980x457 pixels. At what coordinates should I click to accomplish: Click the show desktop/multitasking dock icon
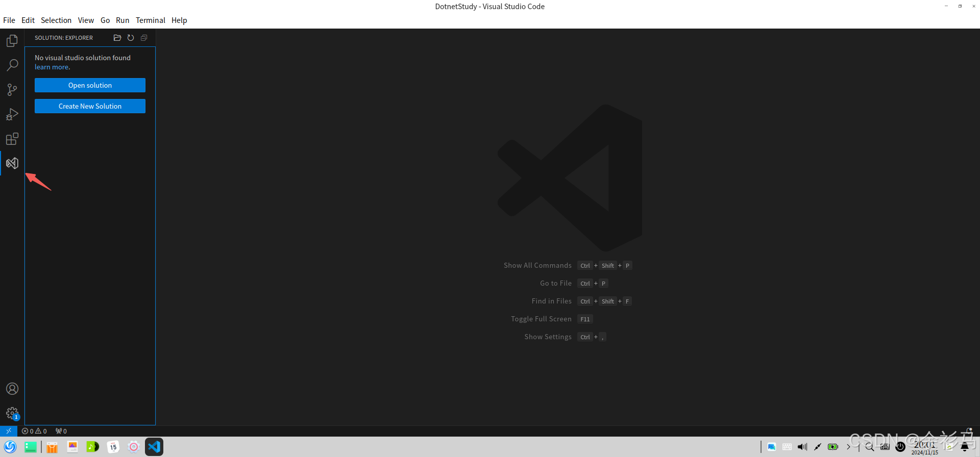click(x=31, y=447)
